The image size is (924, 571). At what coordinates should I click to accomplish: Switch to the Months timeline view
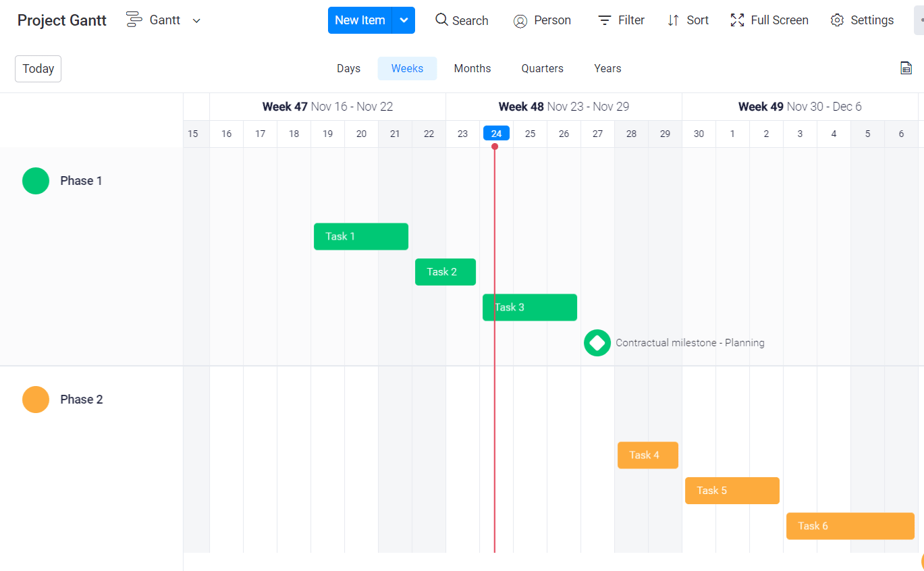(472, 68)
